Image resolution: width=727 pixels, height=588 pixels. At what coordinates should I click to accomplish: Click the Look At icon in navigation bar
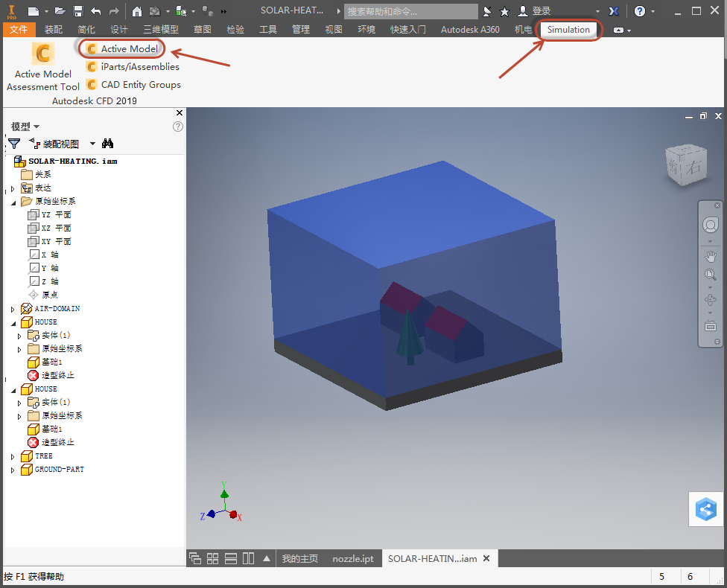tap(711, 326)
